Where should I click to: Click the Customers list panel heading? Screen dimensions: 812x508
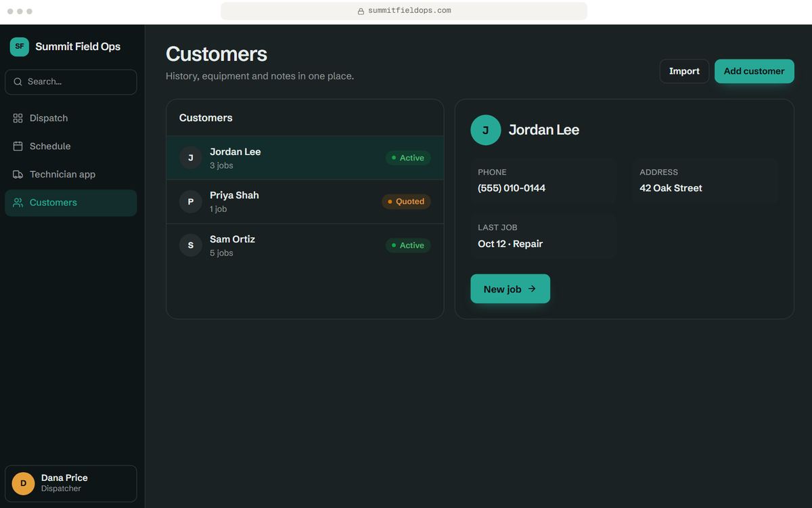pos(206,118)
